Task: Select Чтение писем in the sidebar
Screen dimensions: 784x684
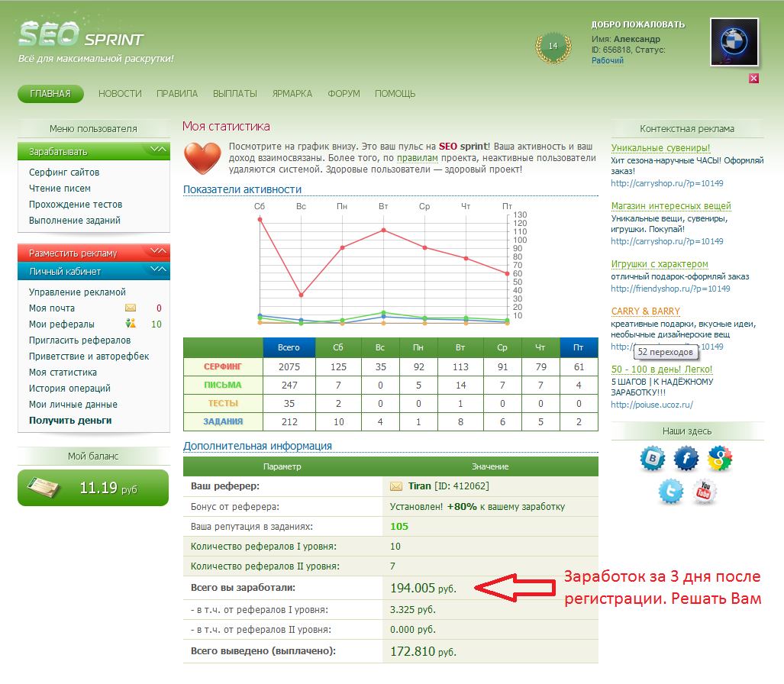Action: click(60, 188)
